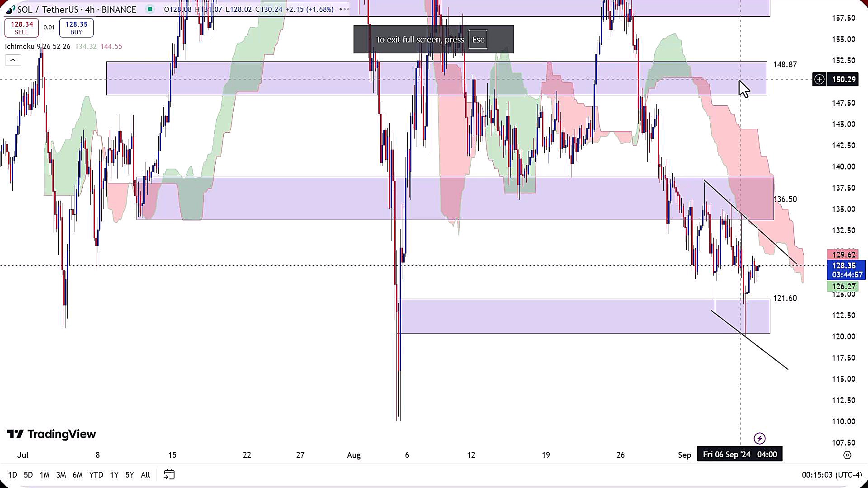Click the Jul label on time axis

(x=23, y=455)
